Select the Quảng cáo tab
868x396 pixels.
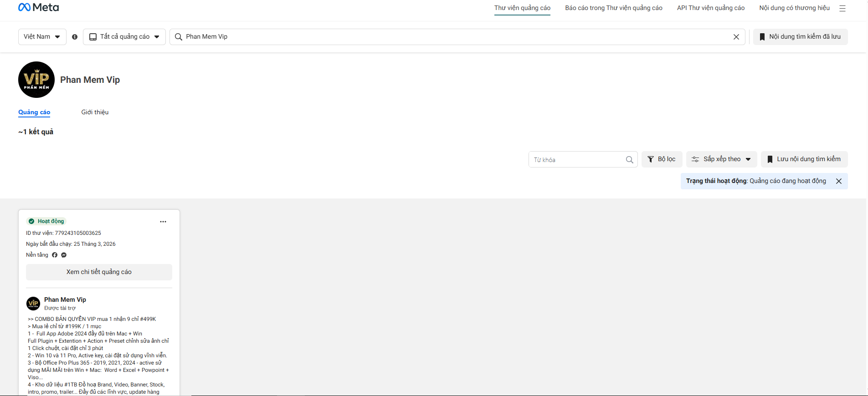point(34,112)
